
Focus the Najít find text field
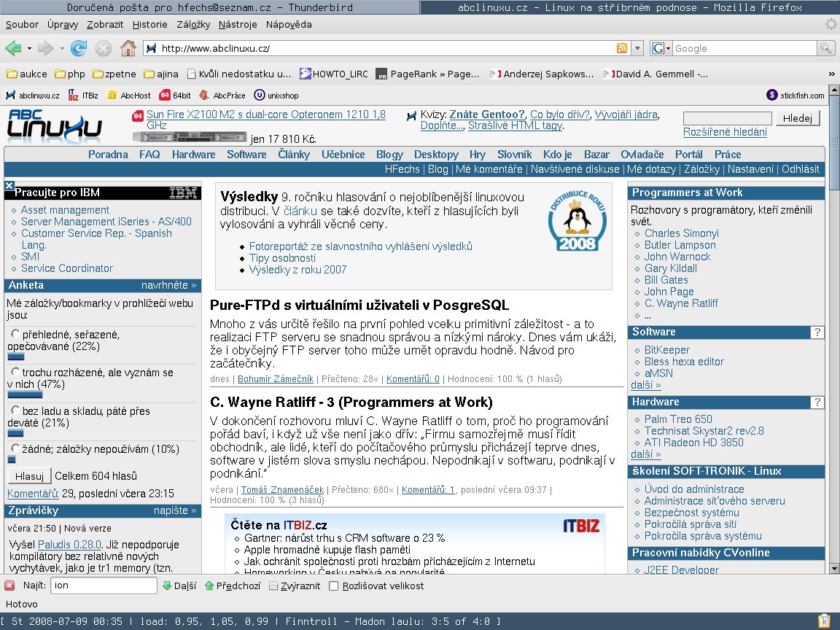104,586
